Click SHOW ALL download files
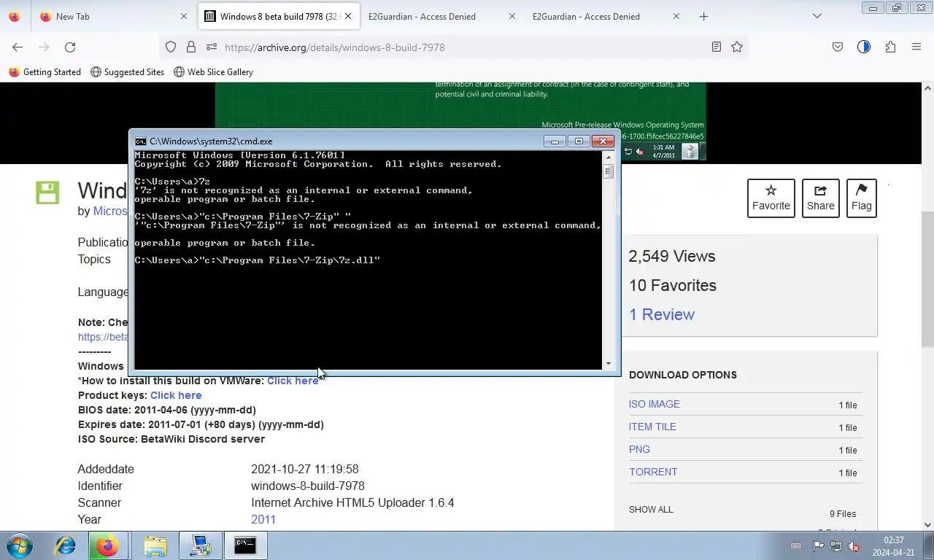The image size is (934, 560). click(651, 510)
